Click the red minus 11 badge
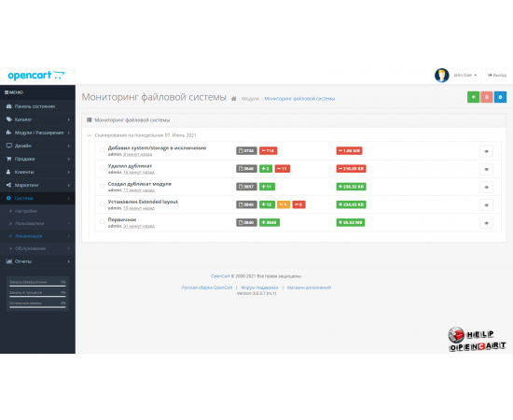The width and height of the screenshot is (513, 420). [x=283, y=169]
